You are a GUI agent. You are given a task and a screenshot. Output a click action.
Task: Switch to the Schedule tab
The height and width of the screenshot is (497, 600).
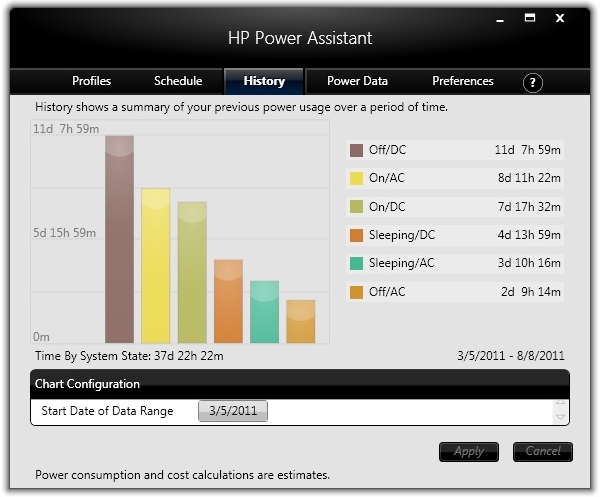[x=178, y=81]
